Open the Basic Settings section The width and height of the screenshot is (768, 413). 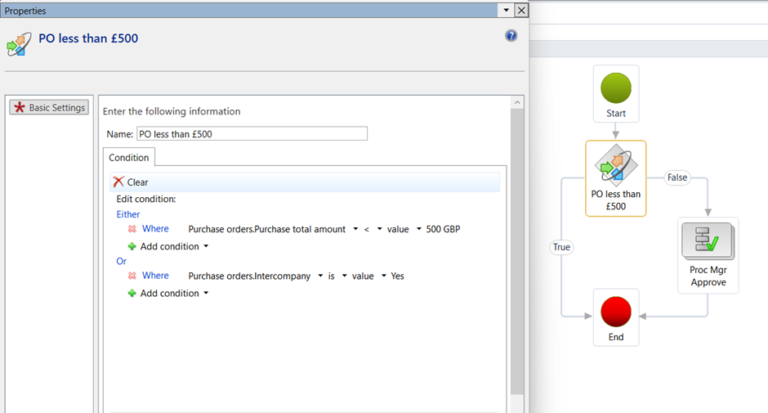(x=49, y=107)
